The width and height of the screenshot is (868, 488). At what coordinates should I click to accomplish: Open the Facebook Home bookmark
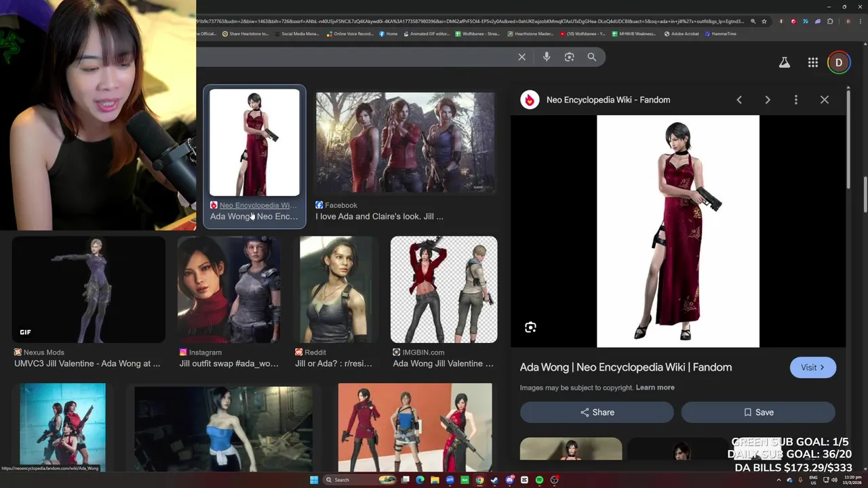[389, 33]
